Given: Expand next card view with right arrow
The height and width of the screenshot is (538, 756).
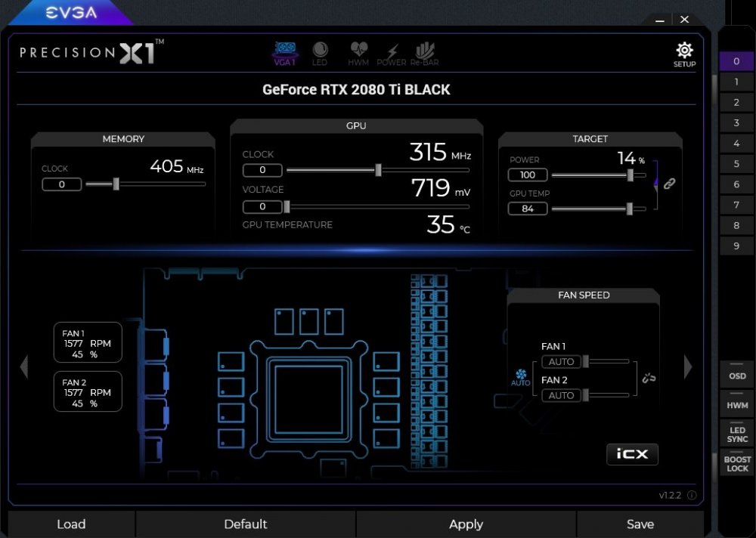Looking at the screenshot, I should pyautogui.click(x=688, y=367).
